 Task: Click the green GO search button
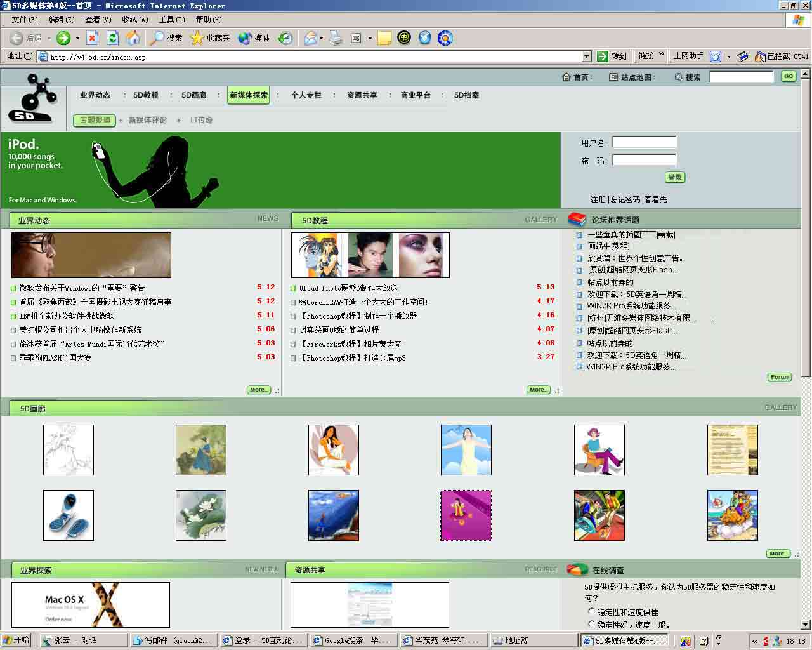pyautogui.click(x=788, y=76)
